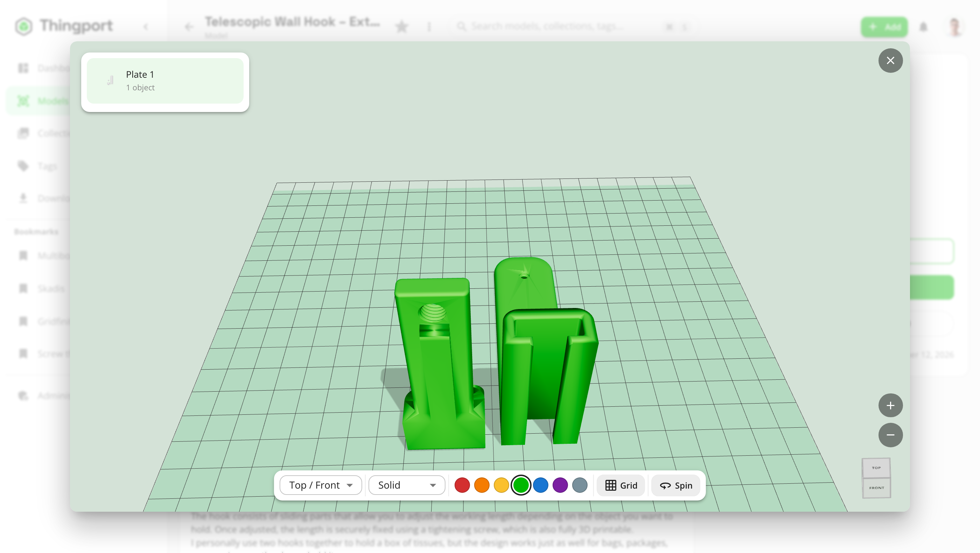
Task: Choose the green model color
Action: pyautogui.click(x=521, y=485)
